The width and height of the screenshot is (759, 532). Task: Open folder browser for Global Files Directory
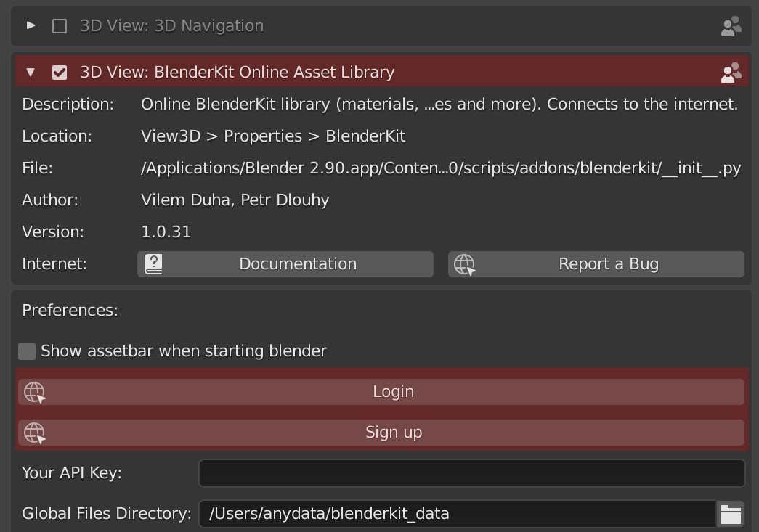[x=731, y=514]
